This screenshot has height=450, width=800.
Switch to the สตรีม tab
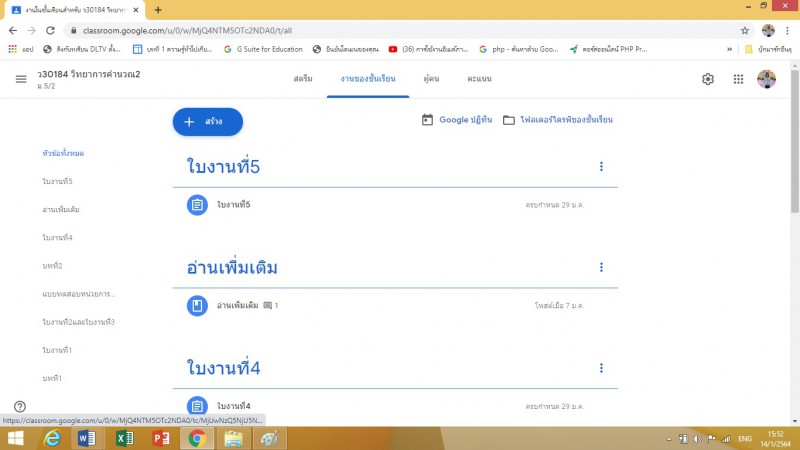[303, 79]
